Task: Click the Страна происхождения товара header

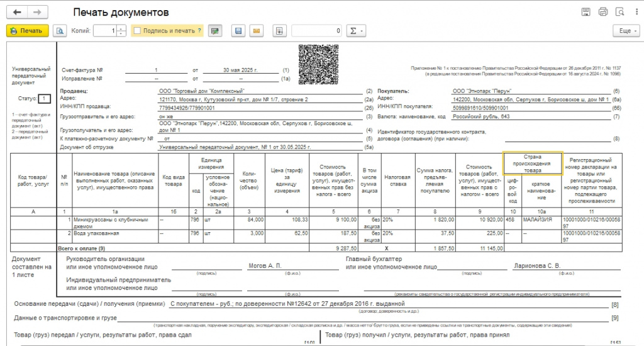Action: (x=533, y=164)
